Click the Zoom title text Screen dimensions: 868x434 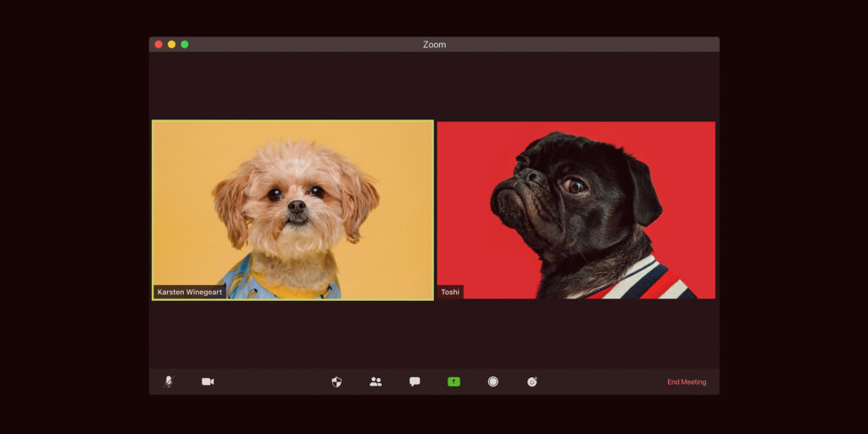tap(435, 44)
